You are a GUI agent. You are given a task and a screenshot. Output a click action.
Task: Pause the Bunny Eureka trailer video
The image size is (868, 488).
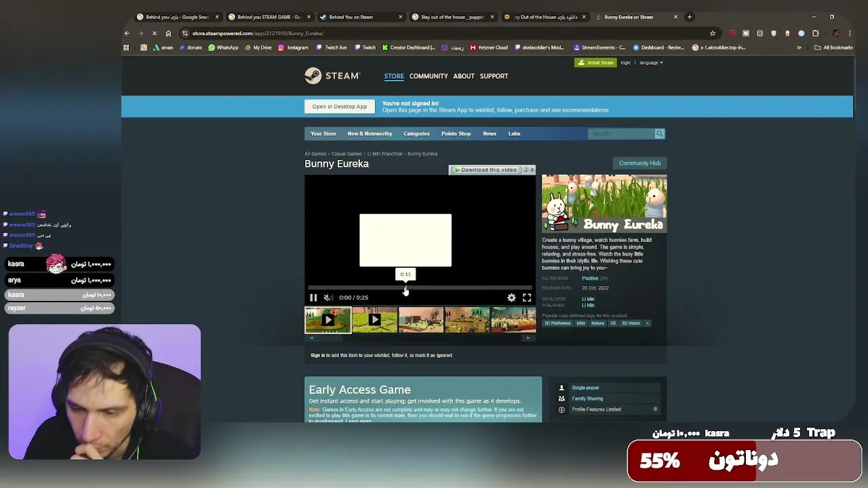pyautogui.click(x=313, y=298)
